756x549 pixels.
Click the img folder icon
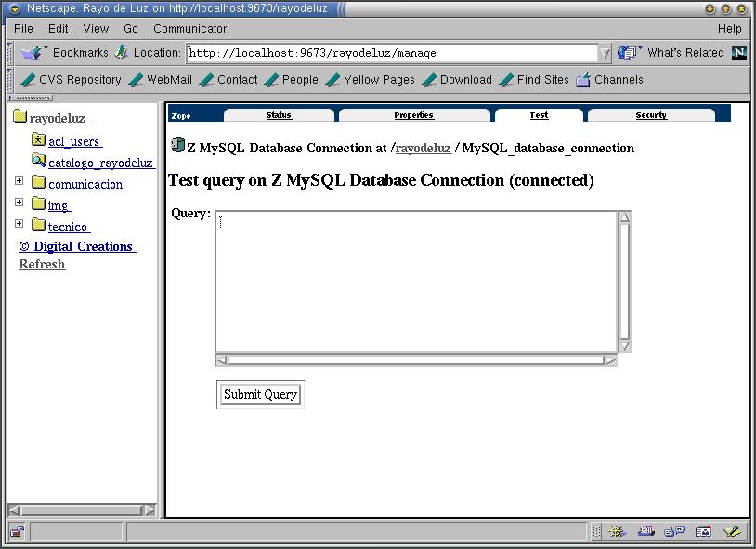(x=39, y=203)
